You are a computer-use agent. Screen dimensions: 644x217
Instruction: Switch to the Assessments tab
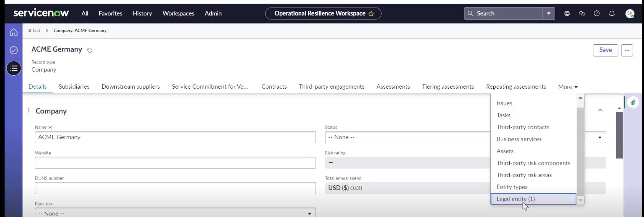[x=393, y=87]
